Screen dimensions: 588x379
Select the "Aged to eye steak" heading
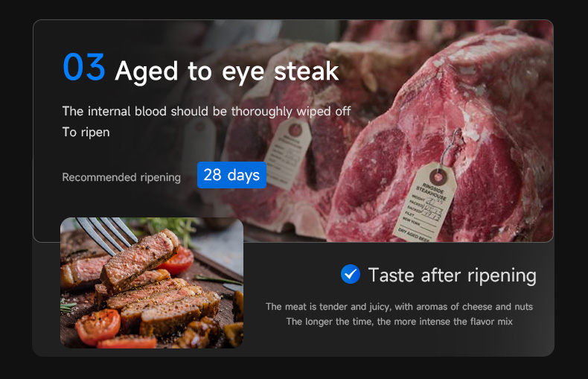(x=227, y=71)
